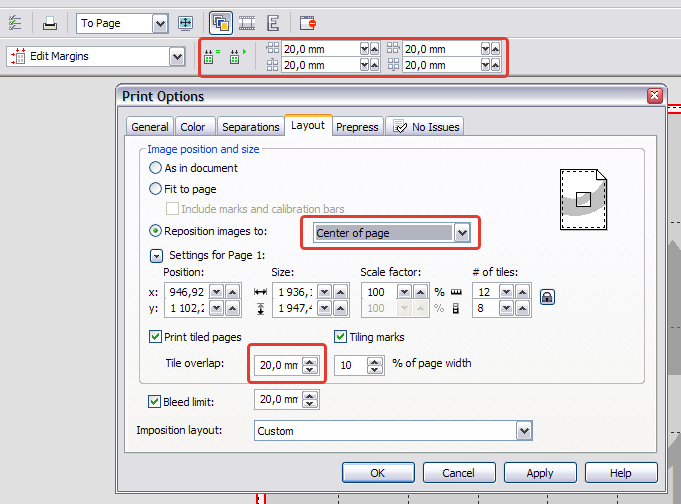Click the percent of page width field
This screenshot has height=504, width=681.
click(x=350, y=365)
